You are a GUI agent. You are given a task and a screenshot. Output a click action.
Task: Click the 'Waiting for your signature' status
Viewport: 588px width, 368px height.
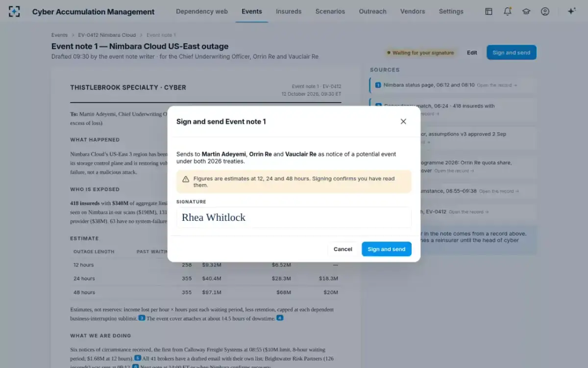point(420,53)
